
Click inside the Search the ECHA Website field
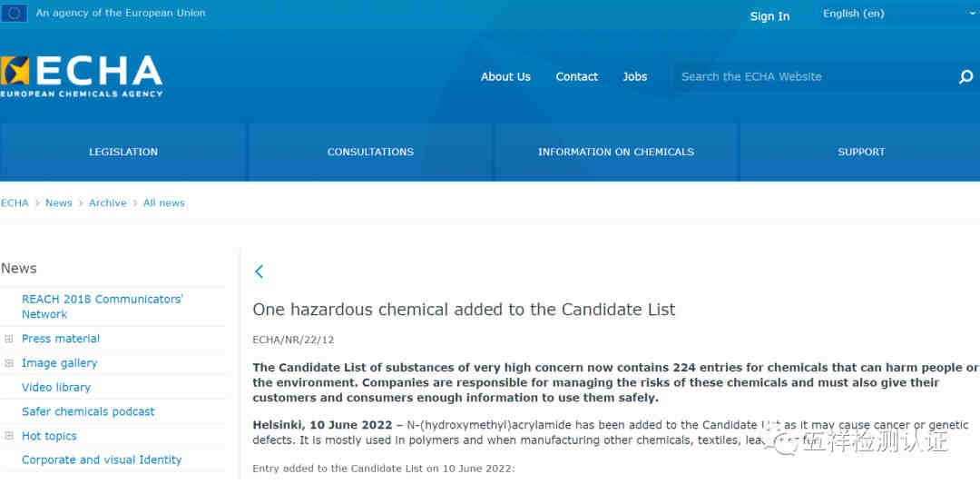pyautogui.click(x=812, y=77)
